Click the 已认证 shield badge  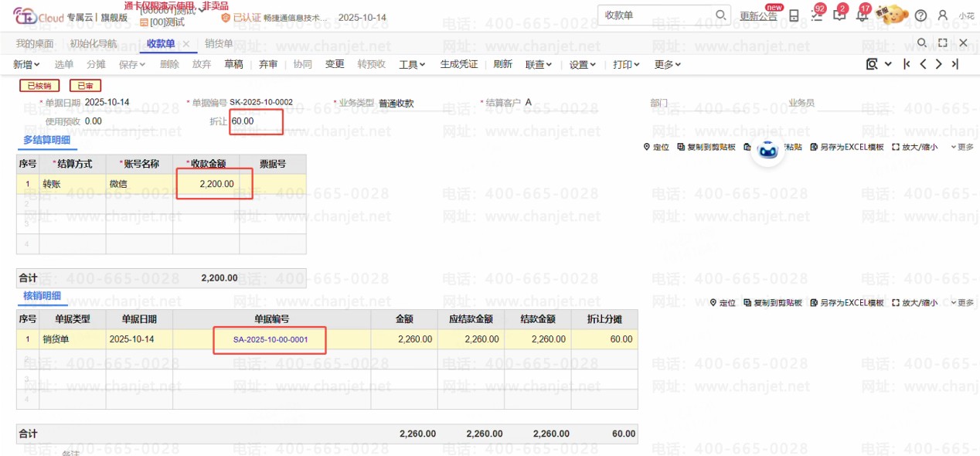coord(240,17)
